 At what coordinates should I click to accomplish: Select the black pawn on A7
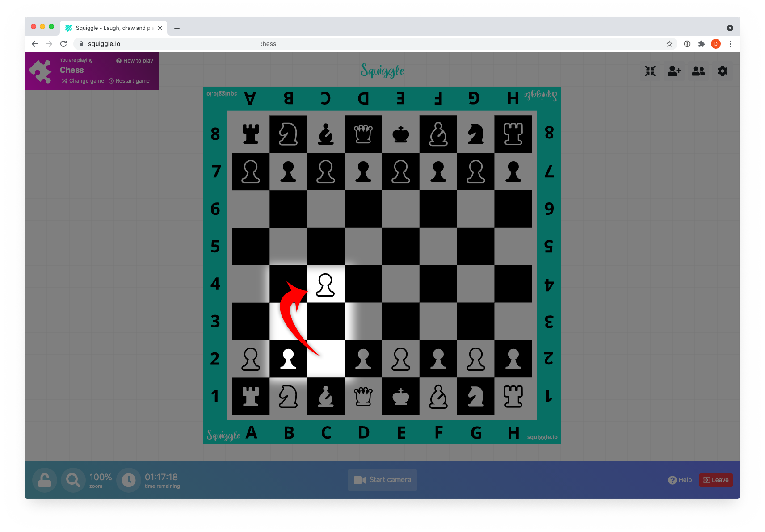251,172
